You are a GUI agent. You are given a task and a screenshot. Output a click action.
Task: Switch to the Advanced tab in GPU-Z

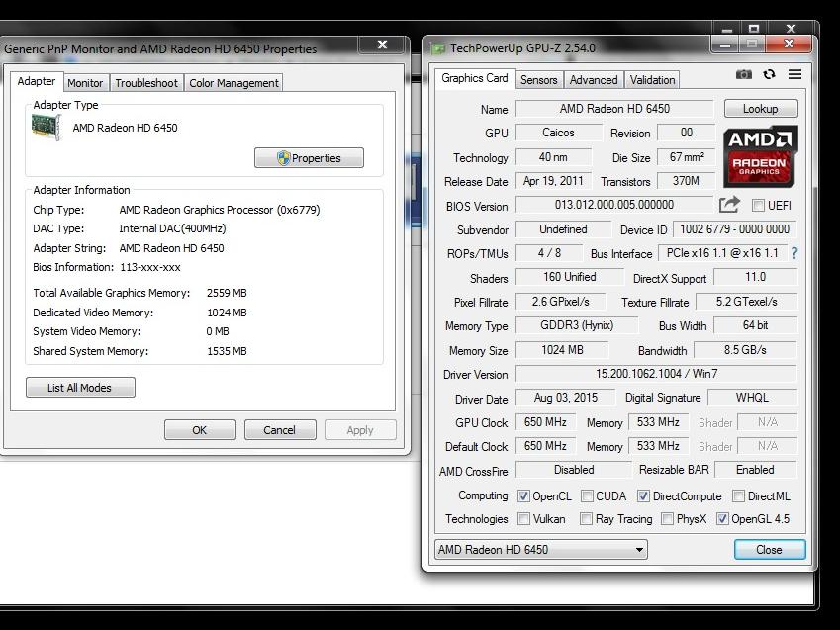pos(593,80)
